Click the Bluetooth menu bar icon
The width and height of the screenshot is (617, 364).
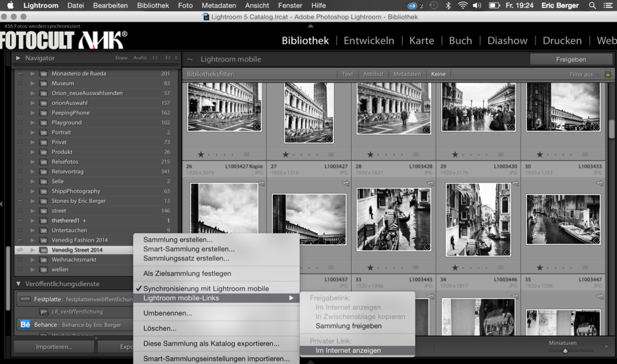(x=448, y=6)
